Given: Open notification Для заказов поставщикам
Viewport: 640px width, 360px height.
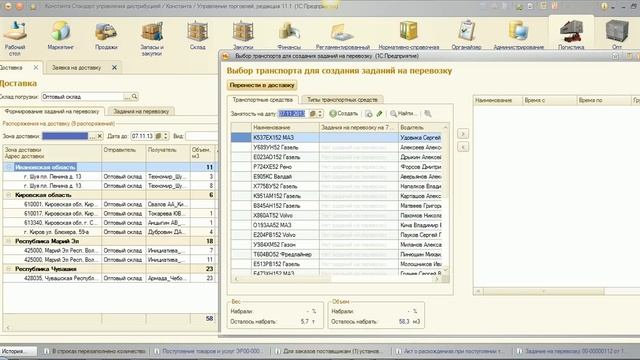Looking at the screenshot, I should 329,351.
